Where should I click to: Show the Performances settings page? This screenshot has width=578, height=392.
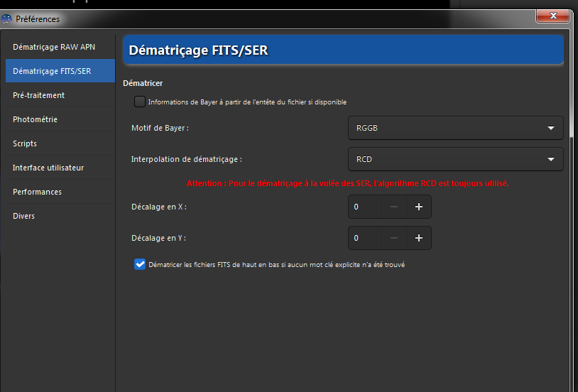tap(60, 192)
